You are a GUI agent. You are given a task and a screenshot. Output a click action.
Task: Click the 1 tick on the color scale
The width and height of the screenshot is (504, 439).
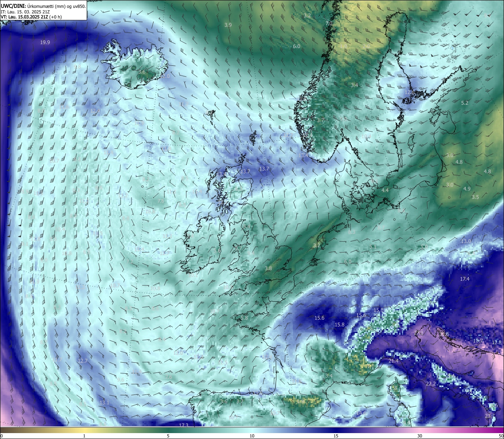(x=84, y=436)
